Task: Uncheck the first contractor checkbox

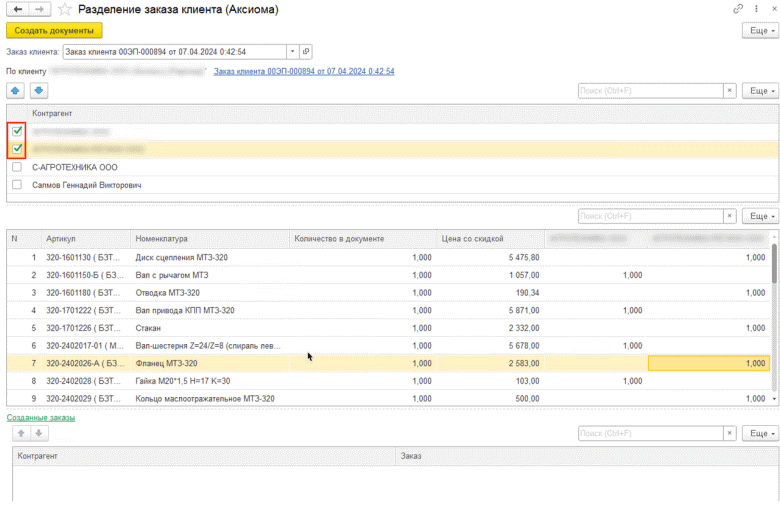Action: point(17,131)
